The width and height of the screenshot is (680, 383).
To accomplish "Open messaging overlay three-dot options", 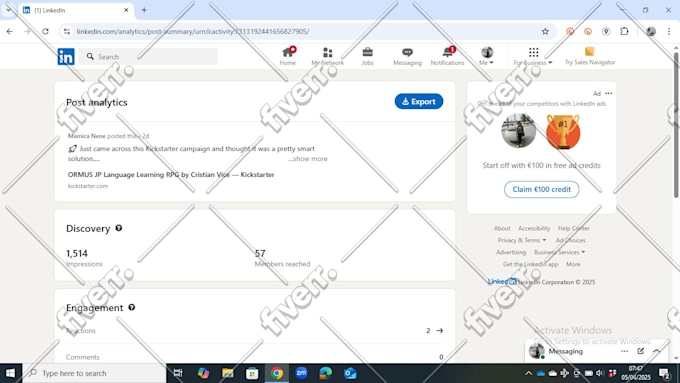I will click(624, 351).
